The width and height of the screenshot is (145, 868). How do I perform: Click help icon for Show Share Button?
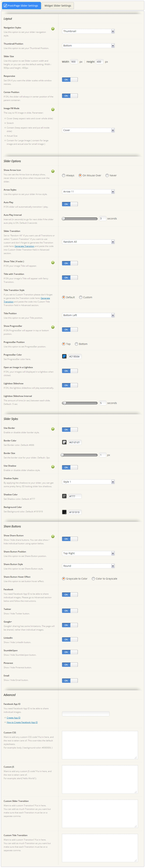click(x=53, y=536)
